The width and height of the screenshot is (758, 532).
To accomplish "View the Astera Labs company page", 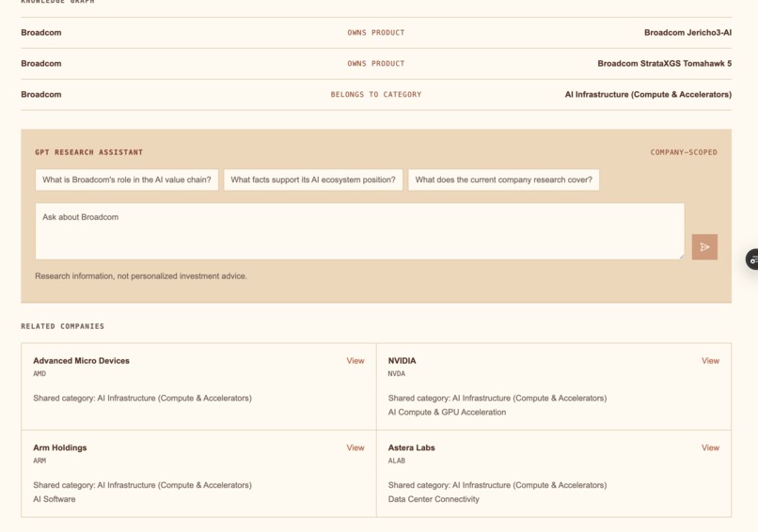I will click(710, 447).
